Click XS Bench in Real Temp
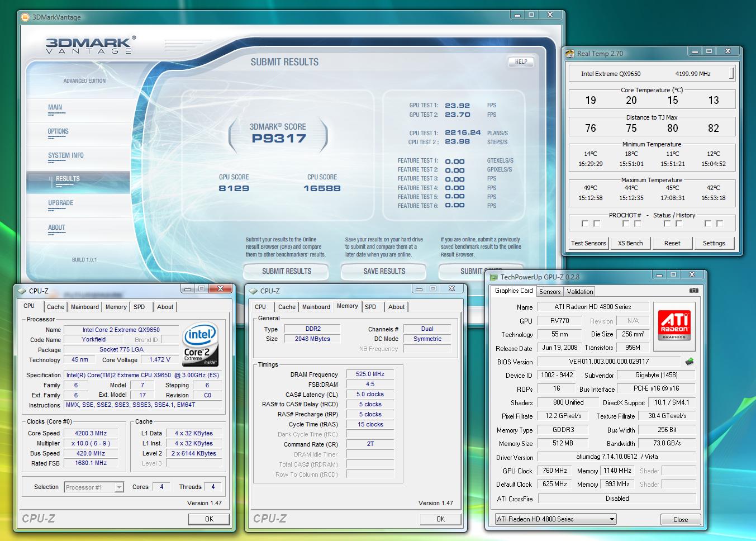The width and height of the screenshot is (756, 541). 630,243
